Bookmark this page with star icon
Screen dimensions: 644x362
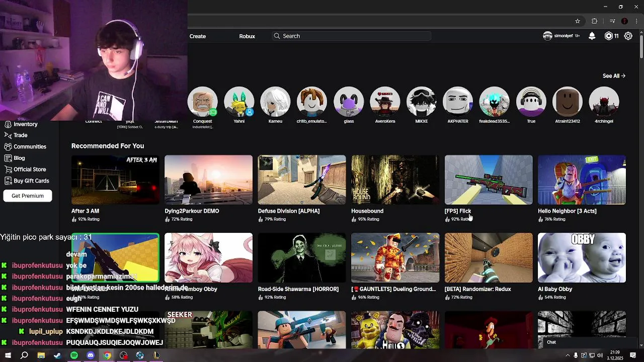578,21
